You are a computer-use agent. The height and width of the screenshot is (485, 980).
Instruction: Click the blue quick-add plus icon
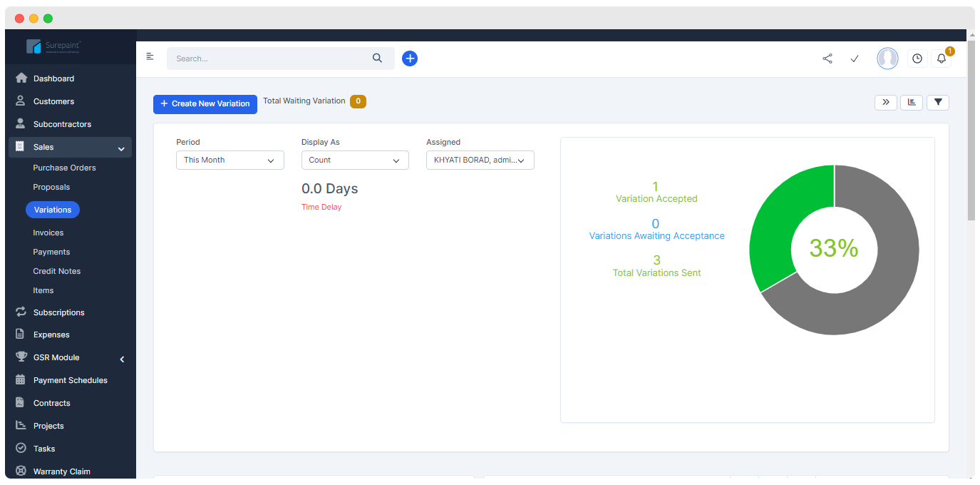point(410,58)
